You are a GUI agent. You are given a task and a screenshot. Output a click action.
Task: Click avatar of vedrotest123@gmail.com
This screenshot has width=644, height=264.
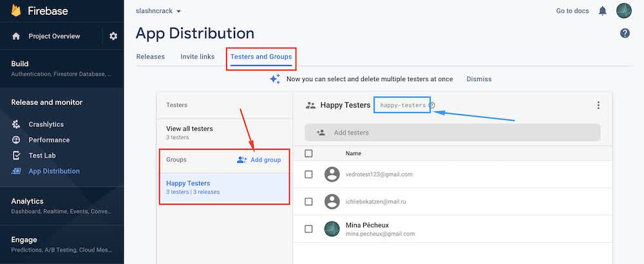tap(332, 174)
